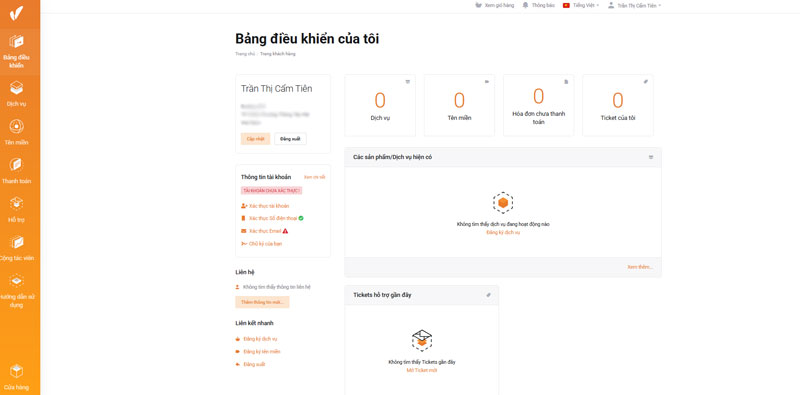This screenshot has height=395, width=800.
Task: Open the Dịch vụ count card
Action: [380, 106]
